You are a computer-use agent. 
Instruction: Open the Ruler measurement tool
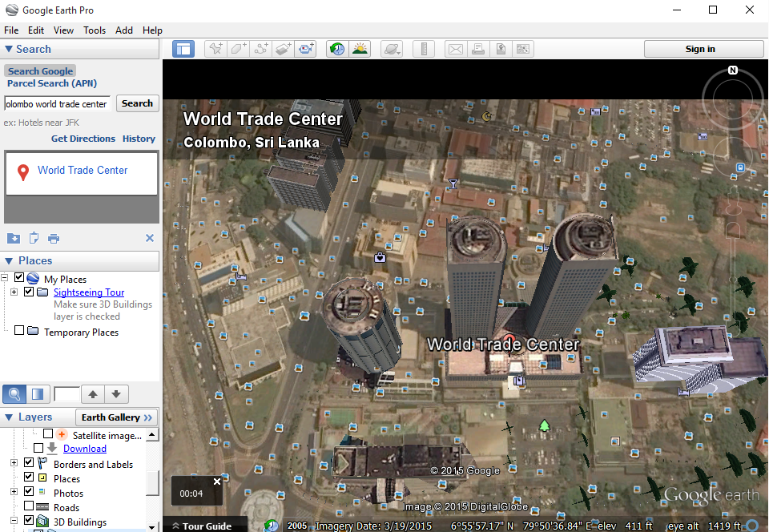[x=424, y=49]
